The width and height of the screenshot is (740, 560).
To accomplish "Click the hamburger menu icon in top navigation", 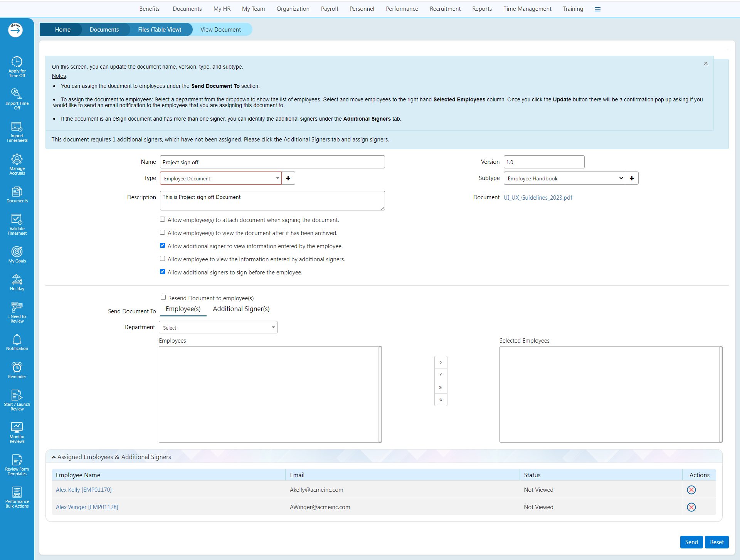I will click(x=597, y=9).
